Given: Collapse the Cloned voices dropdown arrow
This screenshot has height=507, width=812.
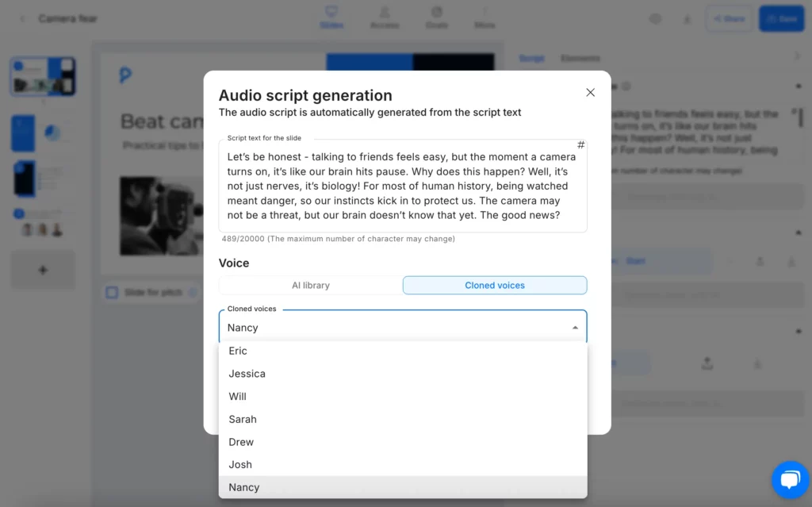Looking at the screenshot, I should click(x=575, y=328).
